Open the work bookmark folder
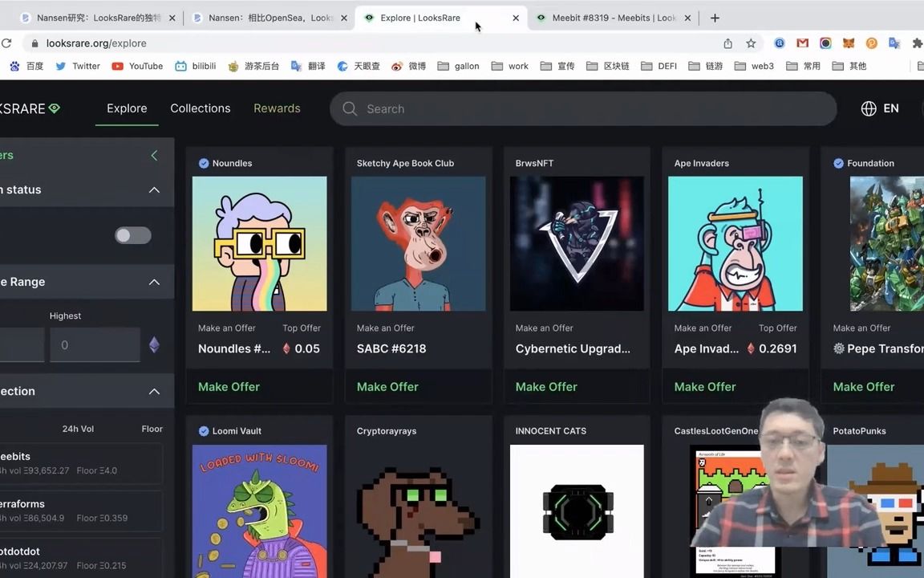 pyautogui.click(x=510, y=66)
